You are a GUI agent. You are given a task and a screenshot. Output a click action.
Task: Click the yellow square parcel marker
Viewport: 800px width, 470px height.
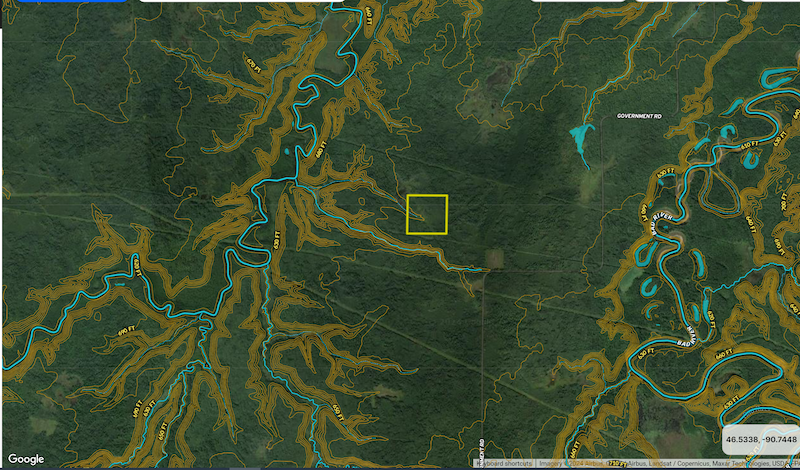pyautogui.click(x=427, y=214)
